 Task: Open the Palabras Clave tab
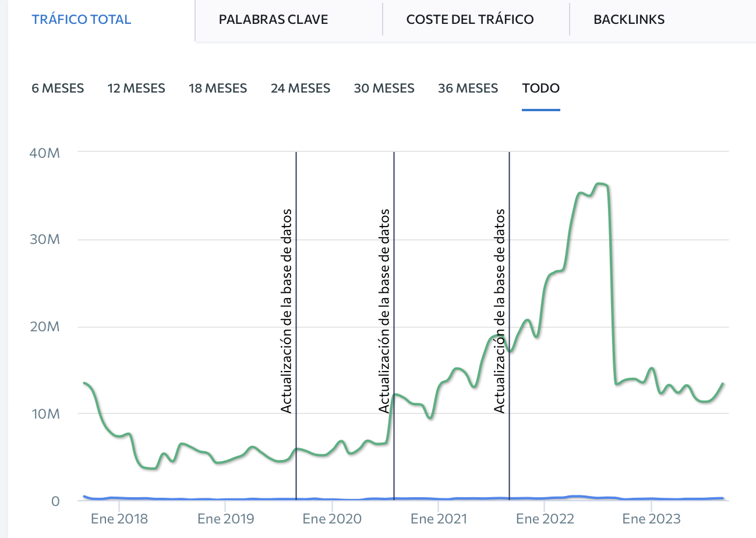click(x=273, y=19)
